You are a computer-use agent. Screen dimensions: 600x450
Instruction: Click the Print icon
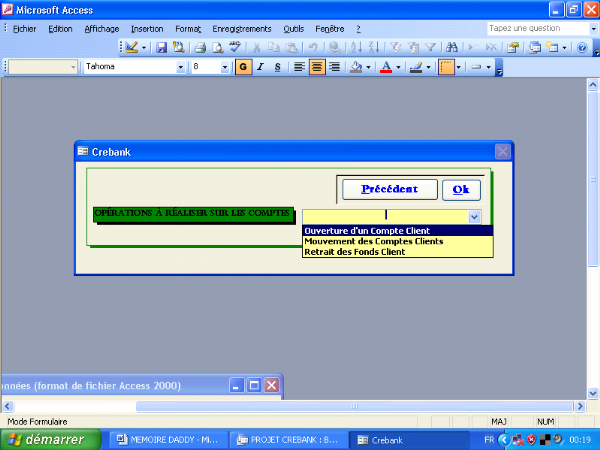200,47
